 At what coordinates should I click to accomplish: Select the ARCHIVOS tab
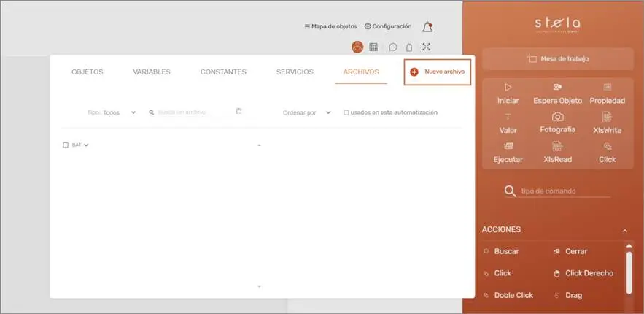click(361, 72)
